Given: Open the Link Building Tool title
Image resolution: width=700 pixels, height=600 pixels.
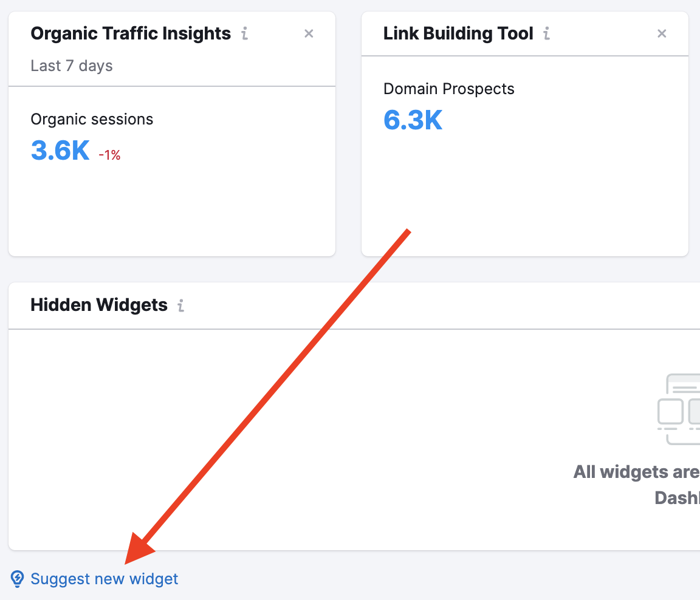Looking at the screenshot, I should tap(458, 33).
